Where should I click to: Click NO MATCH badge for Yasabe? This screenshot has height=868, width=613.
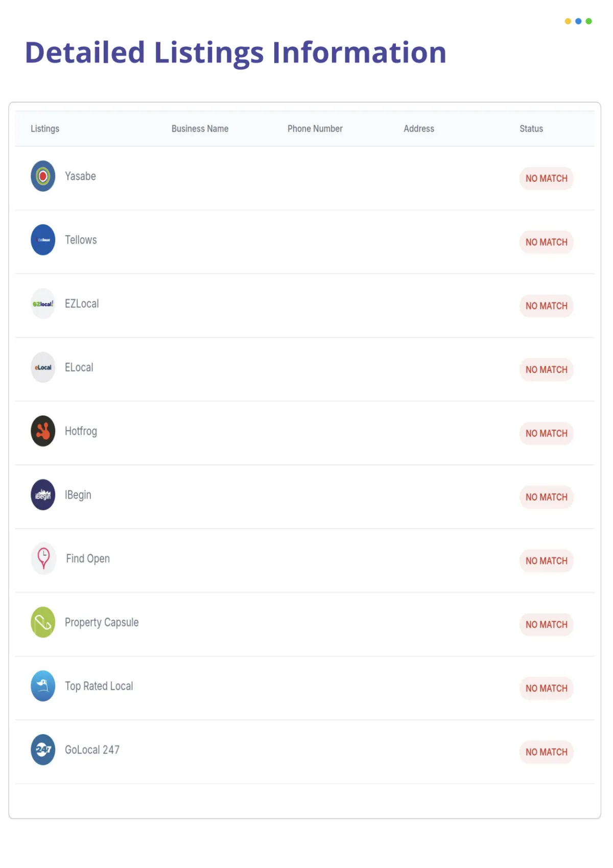547,178
